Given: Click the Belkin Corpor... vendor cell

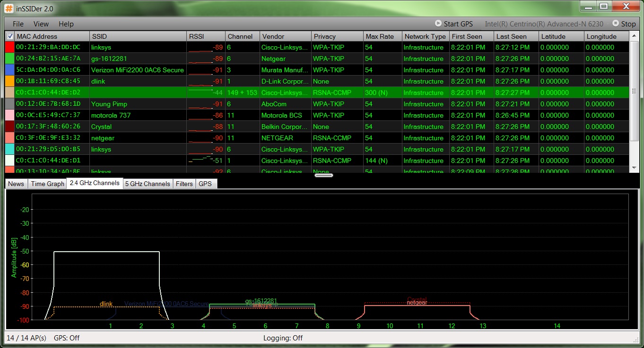Looking at the screenshot, I should tap(285, 127).
